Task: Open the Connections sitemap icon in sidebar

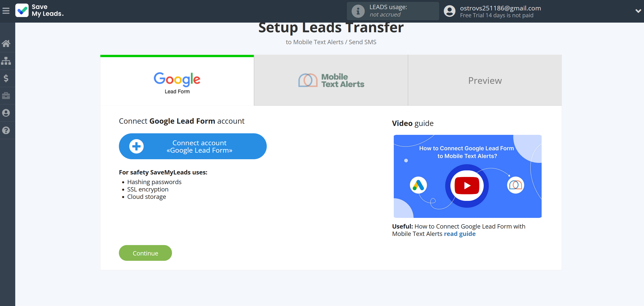Action: tap(6, 61)
